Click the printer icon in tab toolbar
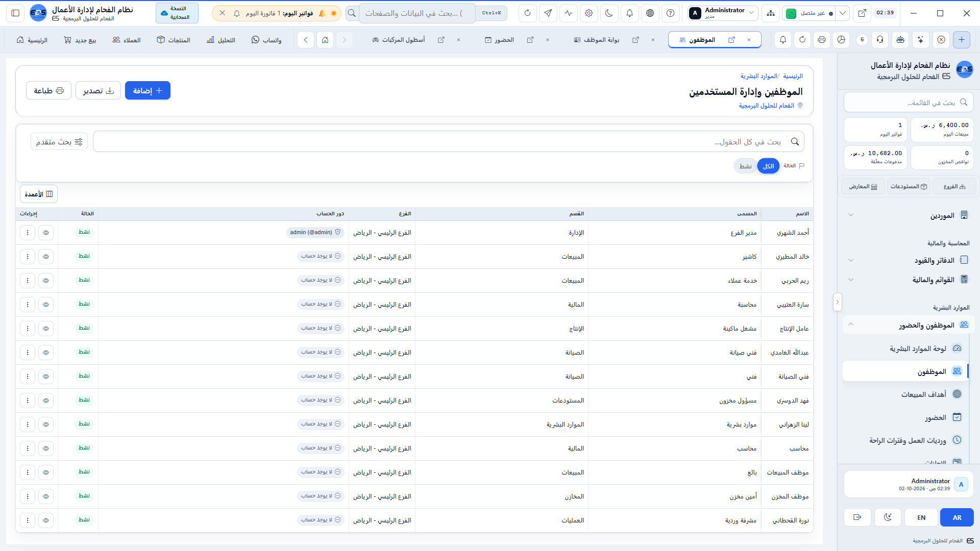This screenshot has width=980, height=551. [822, 40]
